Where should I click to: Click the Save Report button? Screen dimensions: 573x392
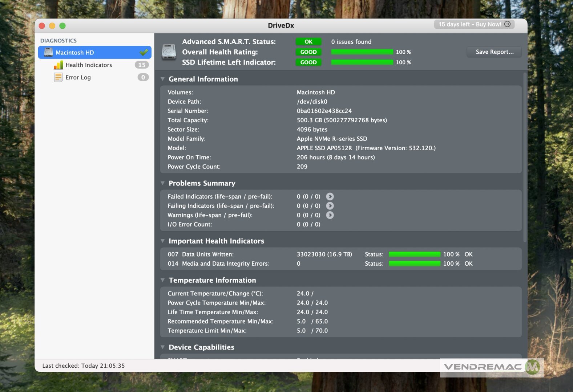pos(494,52)
